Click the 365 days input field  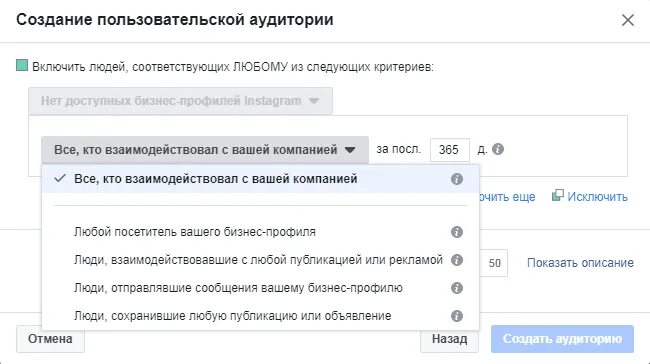(x=450, y=150)
